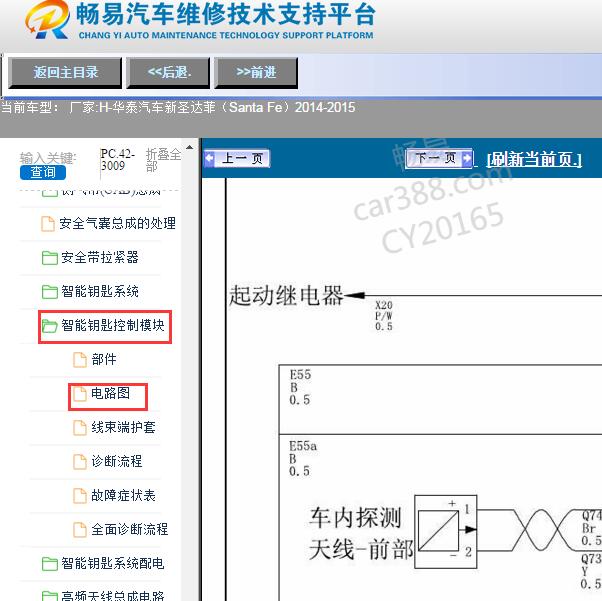
Task: Click the 返回主目录 button
Action: (x=65, y=73)
